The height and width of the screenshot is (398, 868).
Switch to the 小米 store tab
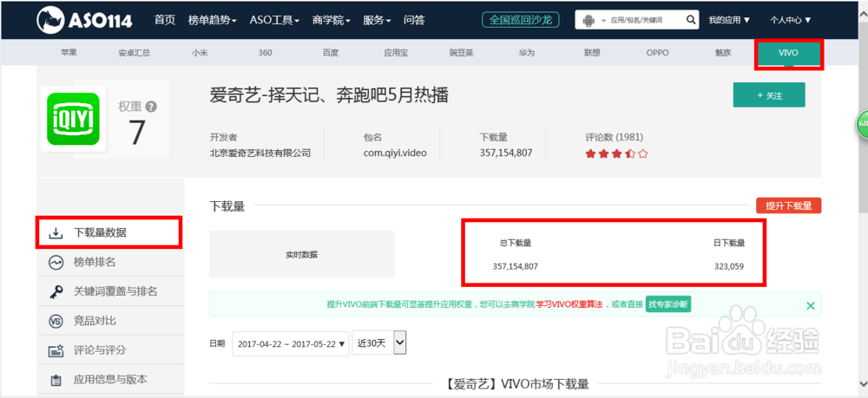coord(200,53)
